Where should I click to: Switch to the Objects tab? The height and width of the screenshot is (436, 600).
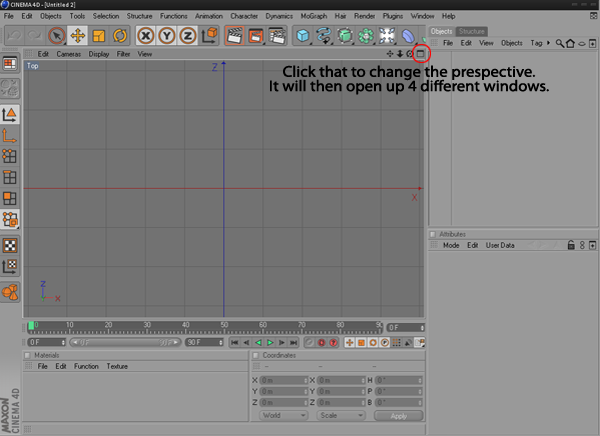coord(442,31)
